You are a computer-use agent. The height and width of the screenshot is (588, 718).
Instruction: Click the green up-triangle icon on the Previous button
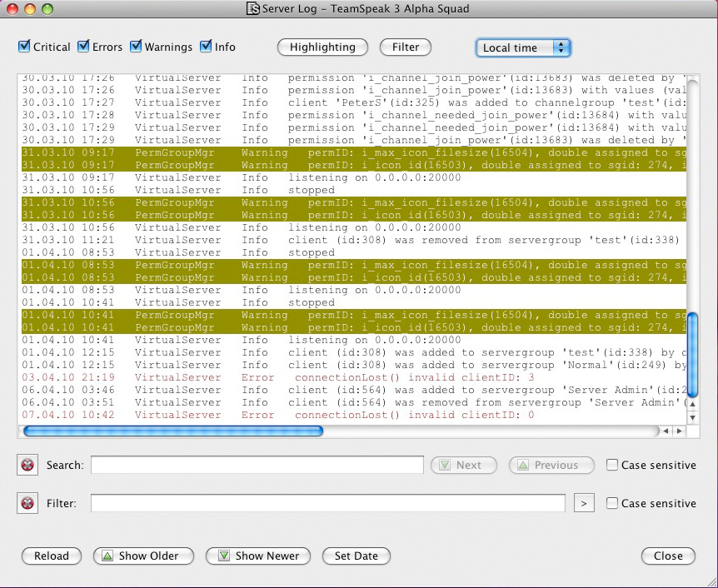[522, 466]
